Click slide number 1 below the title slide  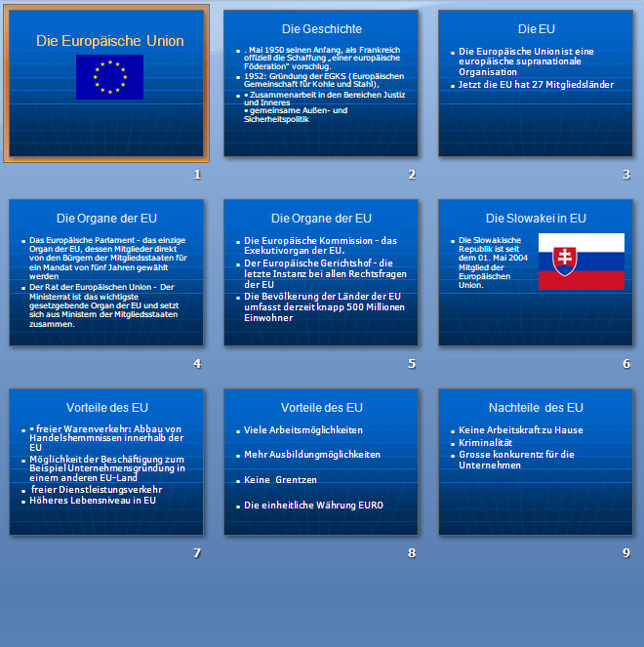click(197, 175)
